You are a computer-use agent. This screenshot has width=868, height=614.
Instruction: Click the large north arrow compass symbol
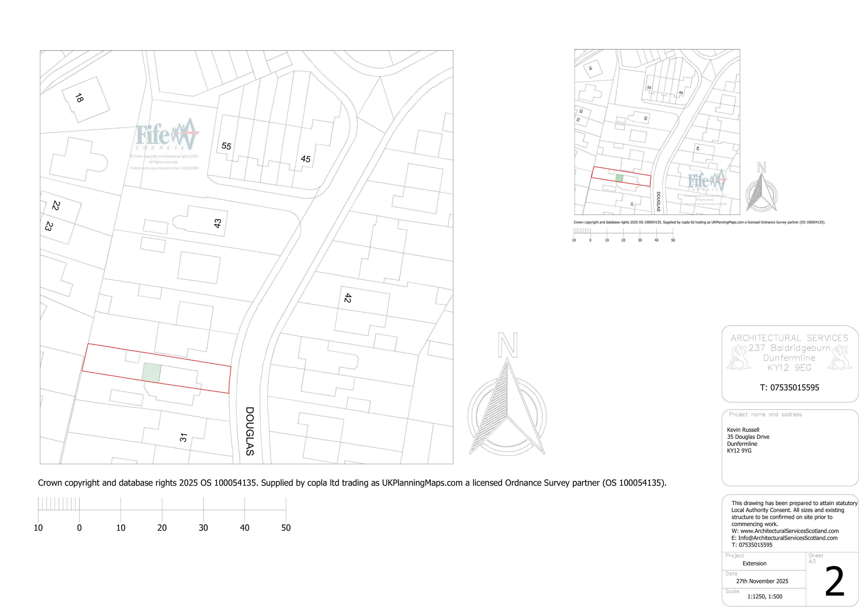tap(507, 394)
